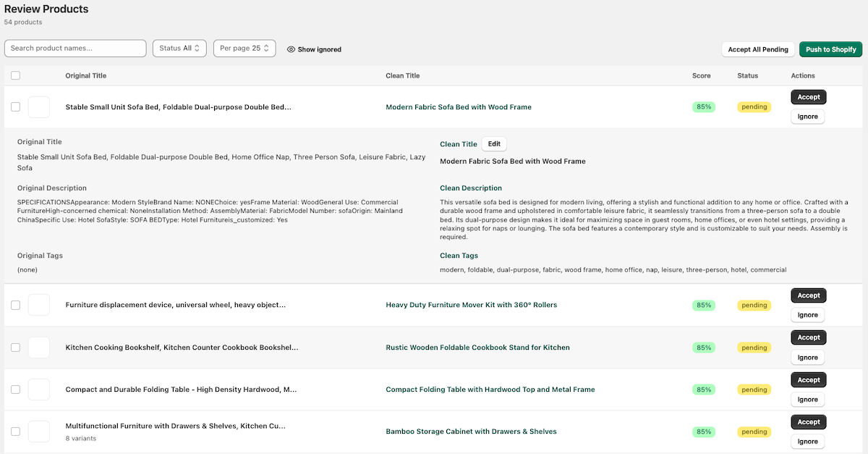
Task: Open thumbnail of Kitchen Cooking Bookshelf row
Action: click(x=39, y=347)
